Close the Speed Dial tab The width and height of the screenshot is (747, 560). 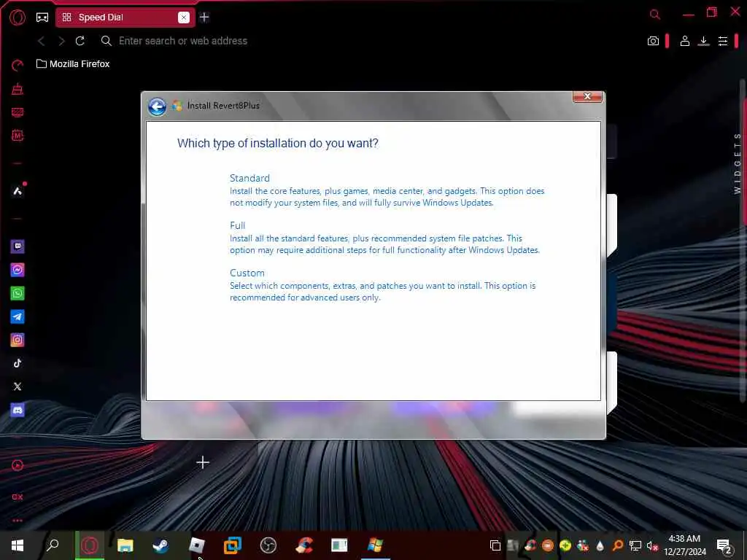(183, 17)
